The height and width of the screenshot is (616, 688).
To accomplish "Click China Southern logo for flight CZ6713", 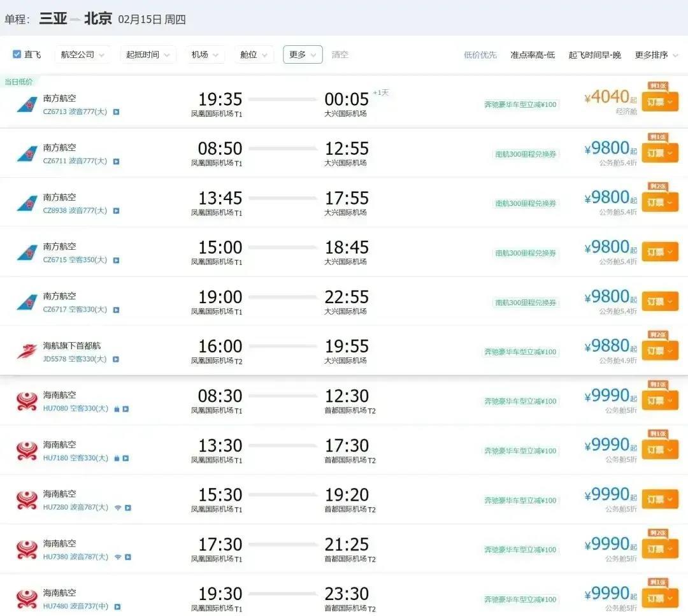I will [27, 105].
